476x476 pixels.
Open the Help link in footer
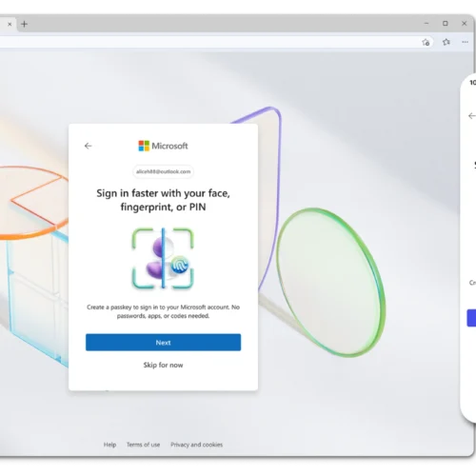pos(109,445)
